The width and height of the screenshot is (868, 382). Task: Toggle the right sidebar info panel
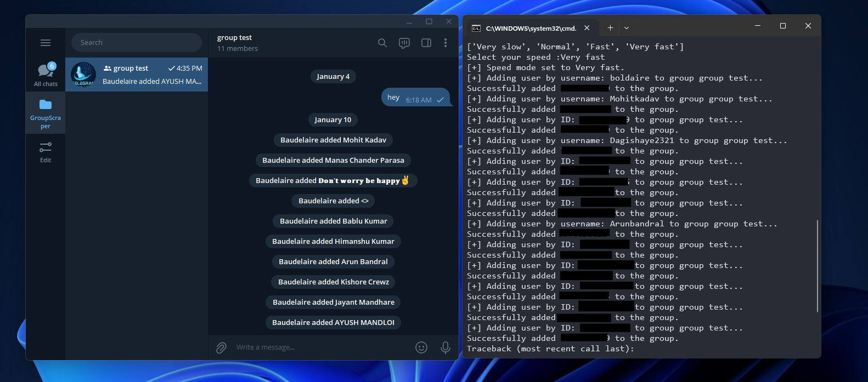point(426,43)
